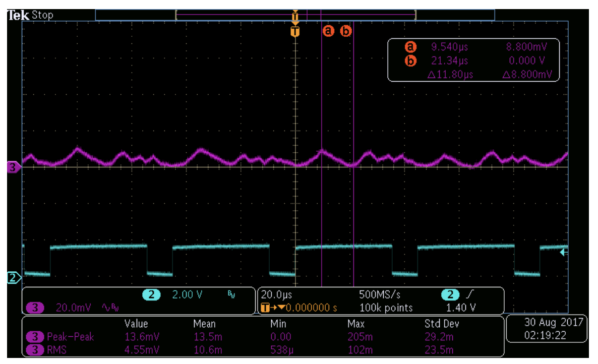The width and height of the screenshot is (598, 364).
Task: Click channel 3 ground reference indicator on left
Action: (x=12, y=167)
